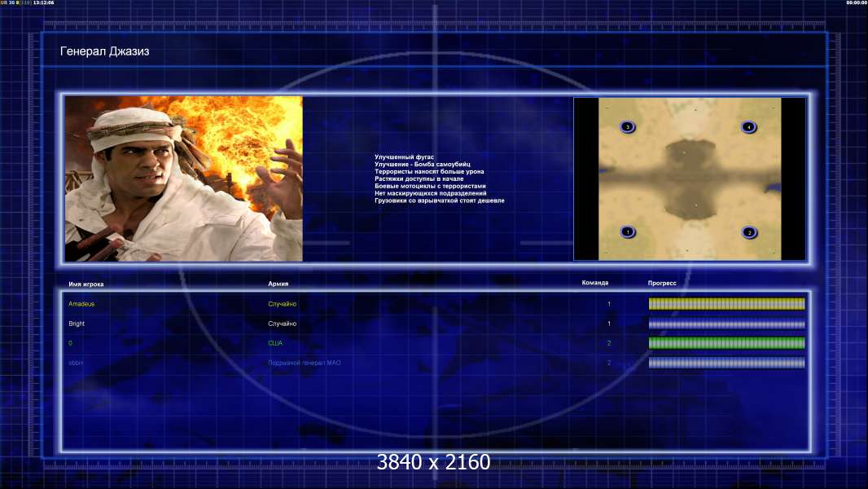This screenshot has width=868, height=489.
Task: Click abbin's progress bar
Action: (727, 363)
